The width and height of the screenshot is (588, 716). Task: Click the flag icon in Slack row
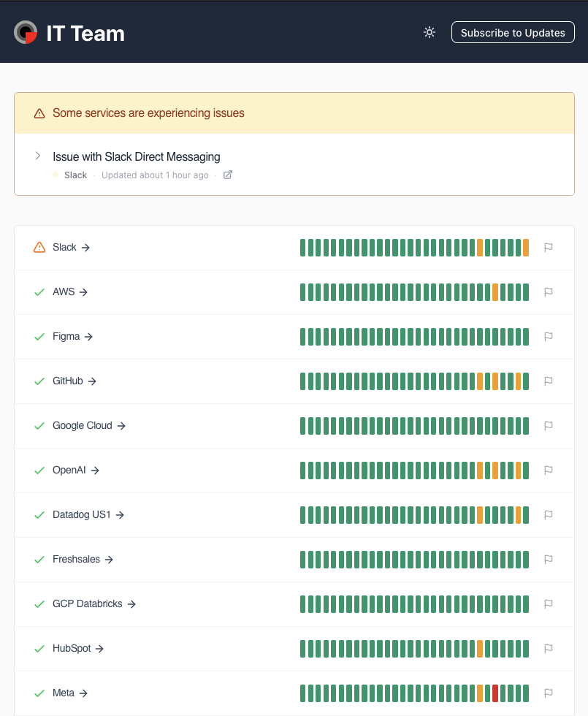tap(549, 248)
